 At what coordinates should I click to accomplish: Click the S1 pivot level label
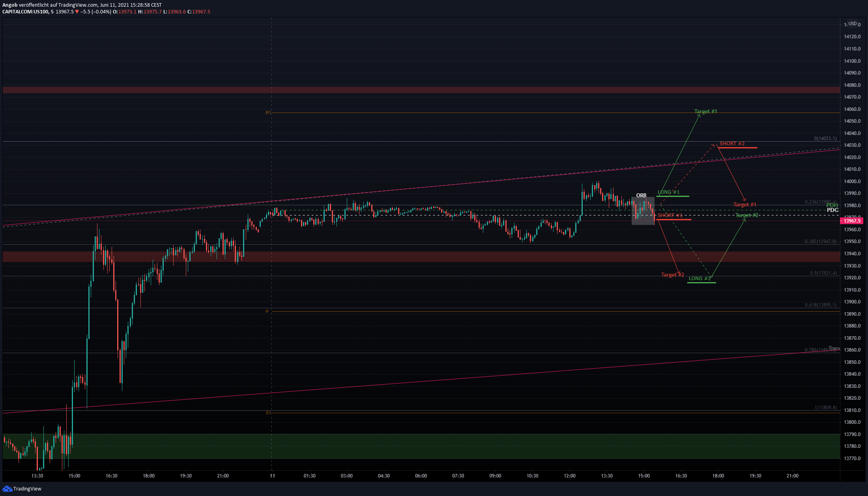(268, 413)
